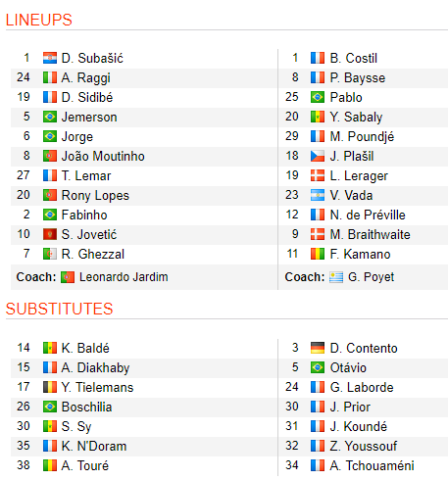The height and width of the screenshot is (480, 448).
Task: Open T. Lemar's player profile
Action: pyautogui.click(x=86, y=175)
